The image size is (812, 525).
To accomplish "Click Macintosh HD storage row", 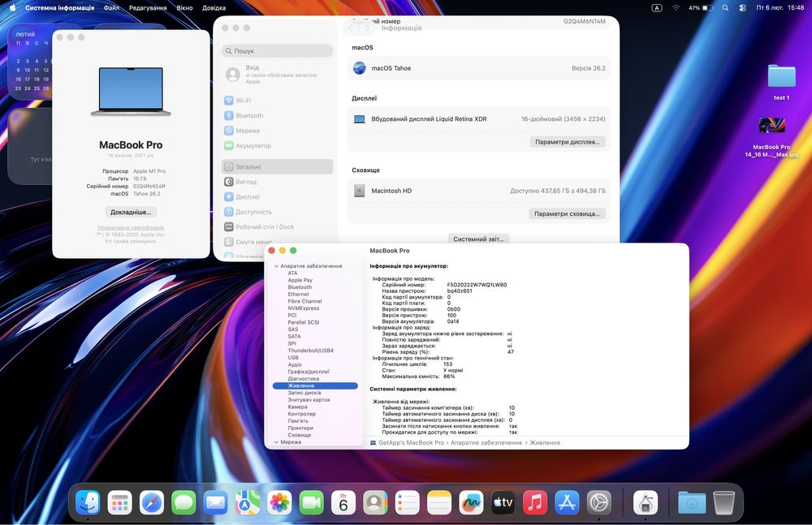I will [x=478, y=191].
